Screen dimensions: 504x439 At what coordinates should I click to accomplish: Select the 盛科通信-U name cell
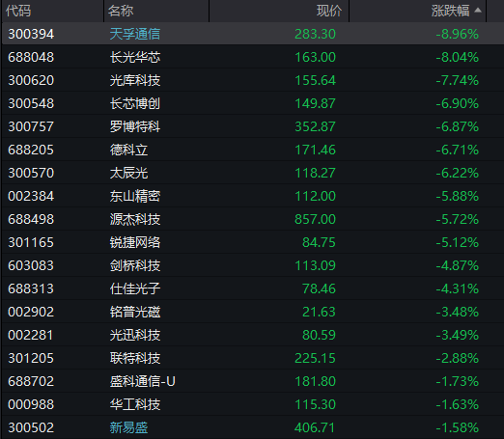pyautogui.click(x=143, y=381)
